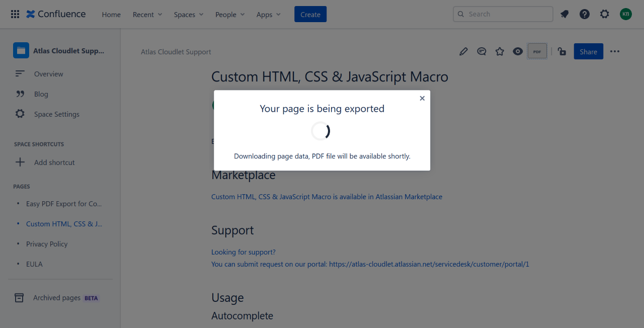Click the search magnifier icon
The height and width of the screenshot is (328, 644).
pyautogui.click(x=461, y=14)
